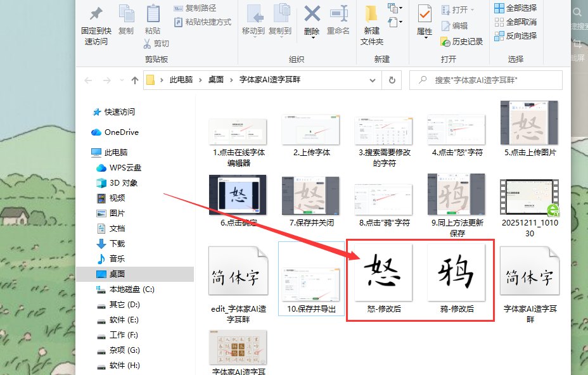Go back using the back arrow

[88, 80]
